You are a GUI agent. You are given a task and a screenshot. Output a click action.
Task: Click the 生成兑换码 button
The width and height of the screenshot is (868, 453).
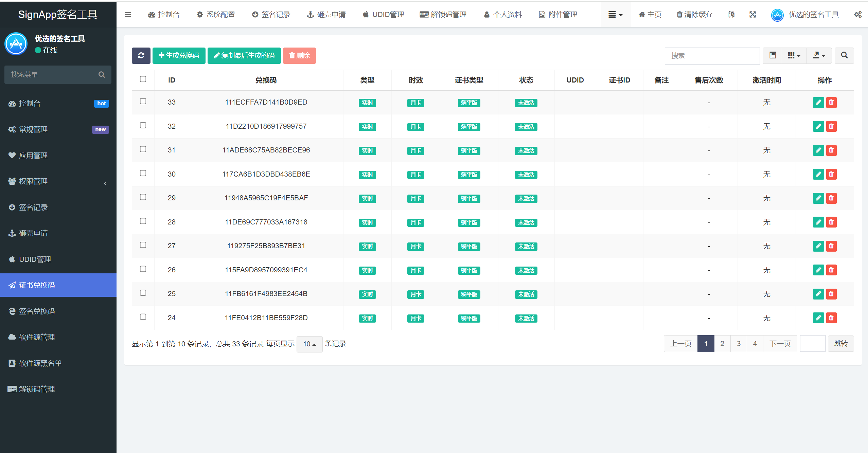click(179, 56)
